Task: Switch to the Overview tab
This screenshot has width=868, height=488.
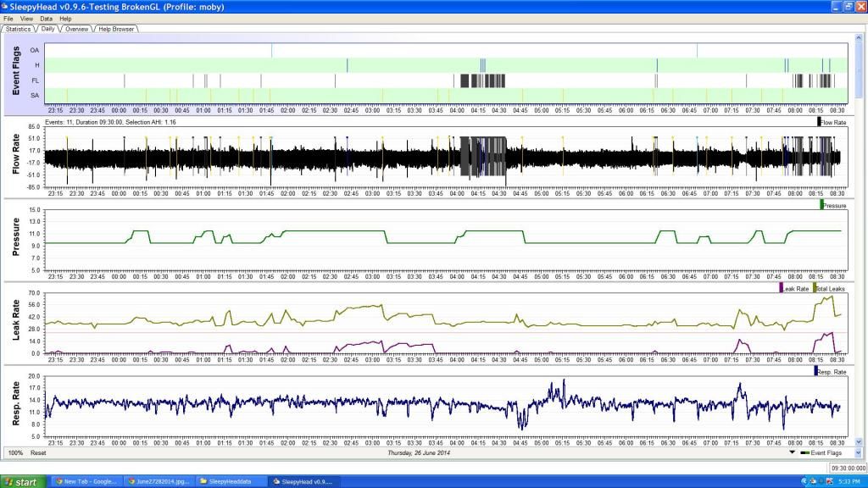Action: pos(76,29)
